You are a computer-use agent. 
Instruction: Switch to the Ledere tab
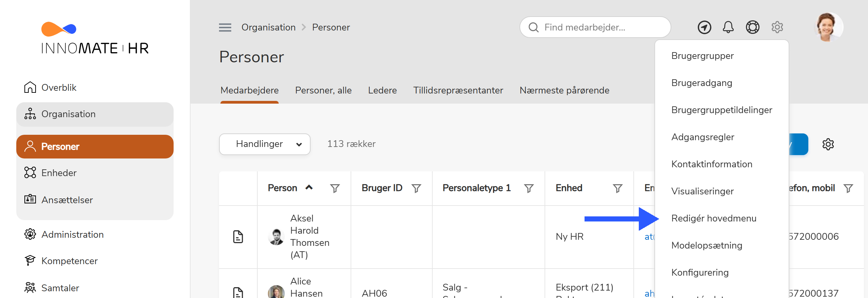pos(382,90)
